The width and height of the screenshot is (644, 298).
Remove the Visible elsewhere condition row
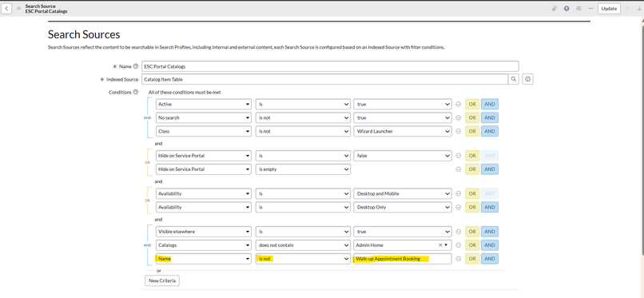tap(459, 232)
